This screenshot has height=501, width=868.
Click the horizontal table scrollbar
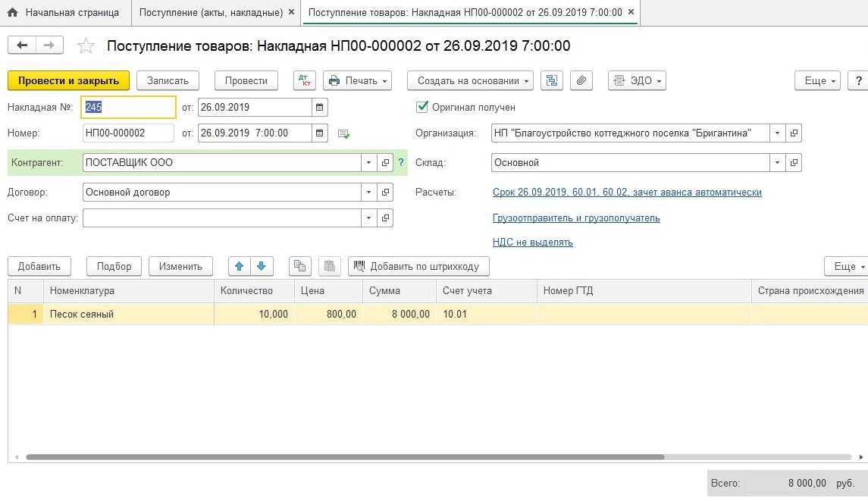coord(345,457)
